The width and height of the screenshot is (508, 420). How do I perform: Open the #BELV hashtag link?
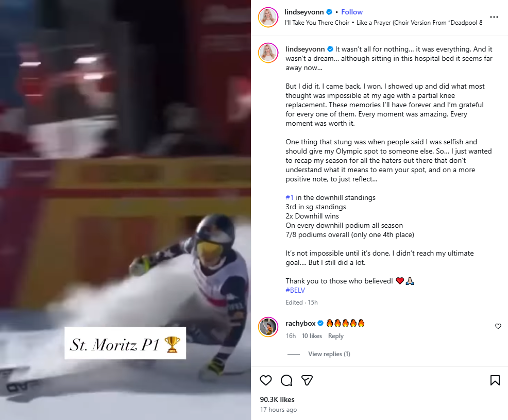[x=295, y=290]
